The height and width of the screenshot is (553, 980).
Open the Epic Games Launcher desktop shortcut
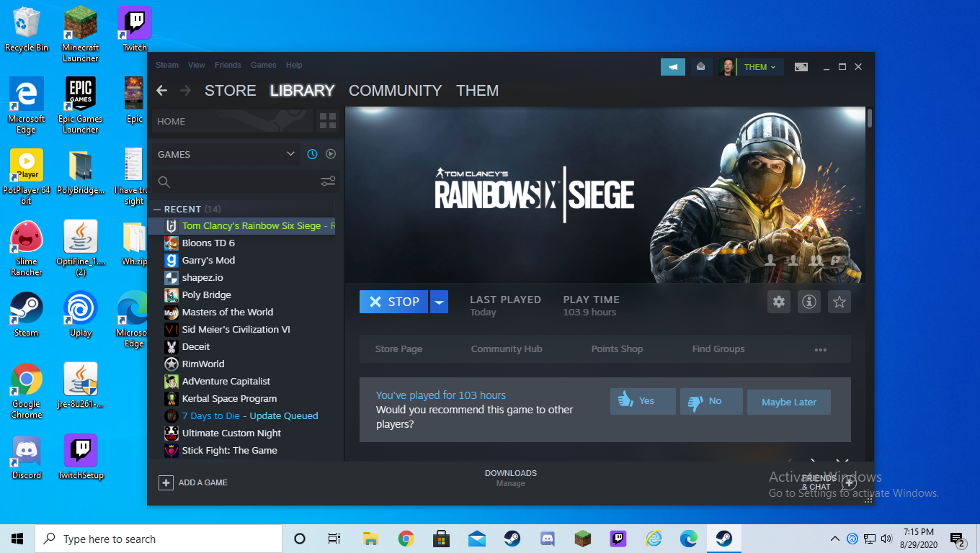(x=81, y=105)
